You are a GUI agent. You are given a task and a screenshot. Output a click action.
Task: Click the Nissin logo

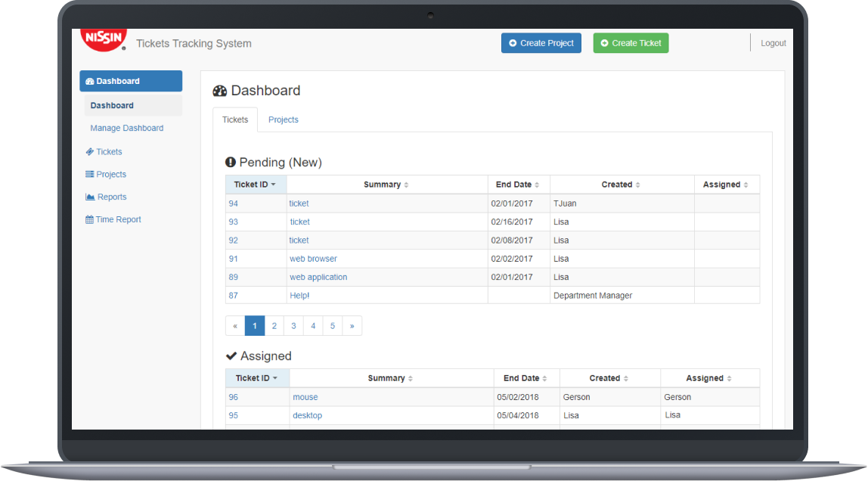click(104, 38)
